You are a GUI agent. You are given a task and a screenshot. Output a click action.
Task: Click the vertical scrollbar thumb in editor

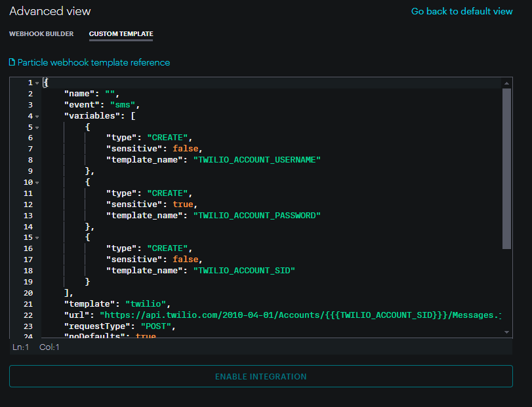[x=506, y=169]
